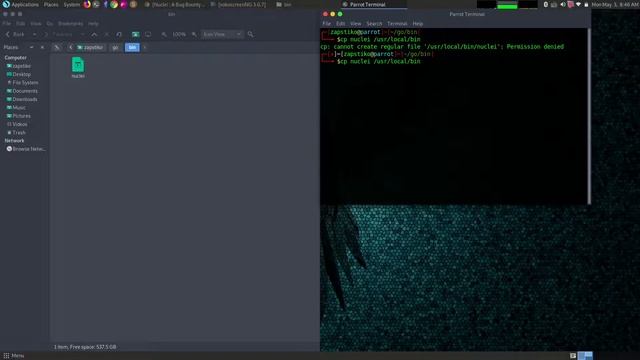Open Music in the sidebar
This screenshot has height=360, width=640.
click(16, 108)
